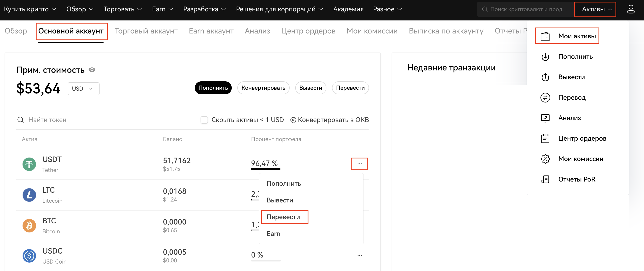Click the black Пополнить button
Viewport: 644px width, 271px height.
point(213,88)
